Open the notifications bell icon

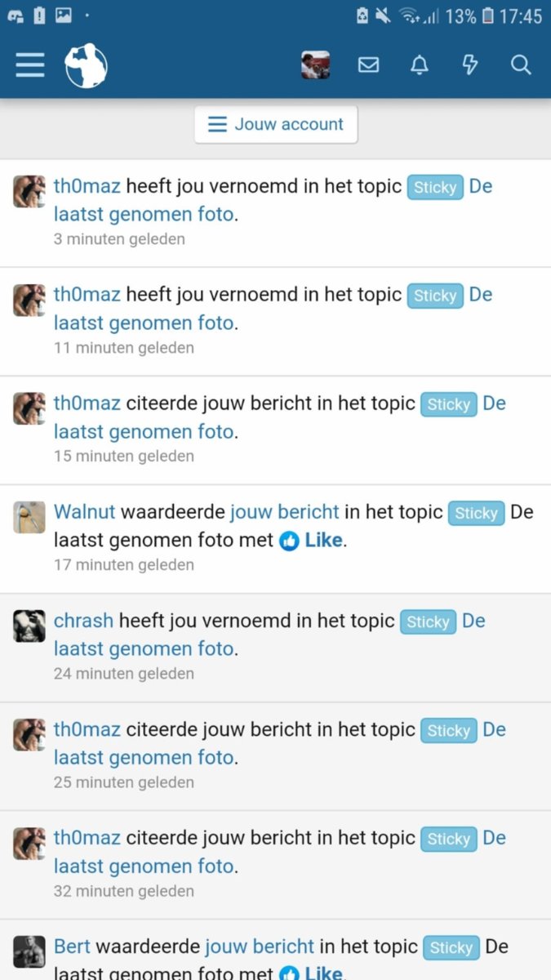419,65
